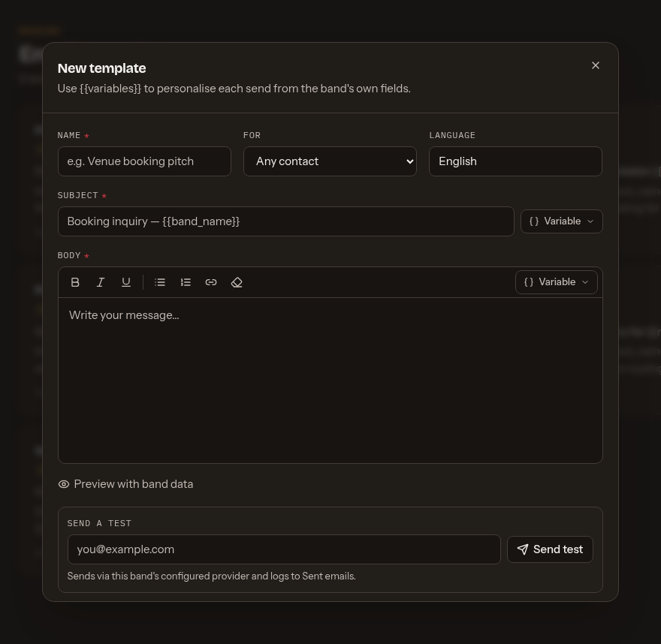The width and height of the screenshot is (661, 644).
Task: Insert a numbered list
Action: tap(186, 282)
